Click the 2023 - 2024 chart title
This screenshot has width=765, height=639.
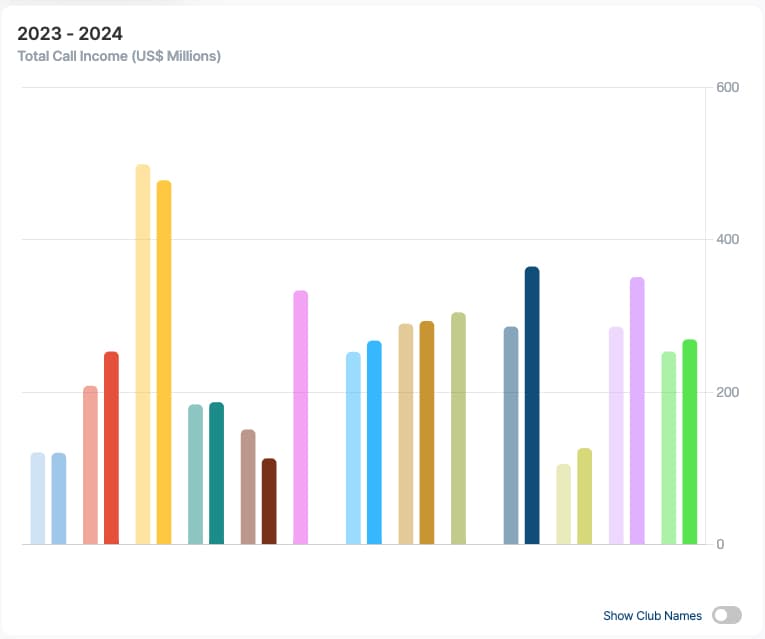pyautogui.click(x=70, y=35)
